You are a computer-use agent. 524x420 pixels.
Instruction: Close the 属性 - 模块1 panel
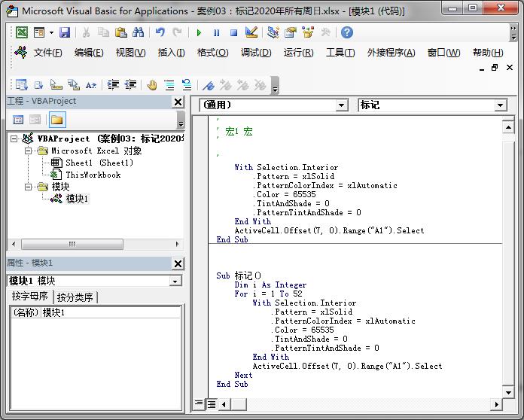(178, 264)
